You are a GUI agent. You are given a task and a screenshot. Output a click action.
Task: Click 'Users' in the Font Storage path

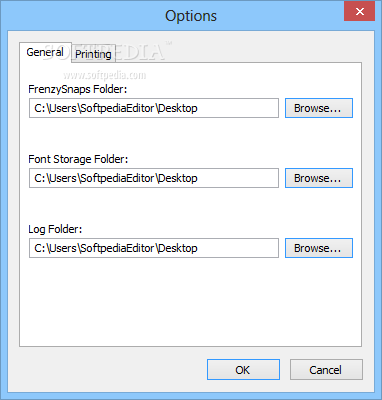pyautogui.click(x=63, y=178)
